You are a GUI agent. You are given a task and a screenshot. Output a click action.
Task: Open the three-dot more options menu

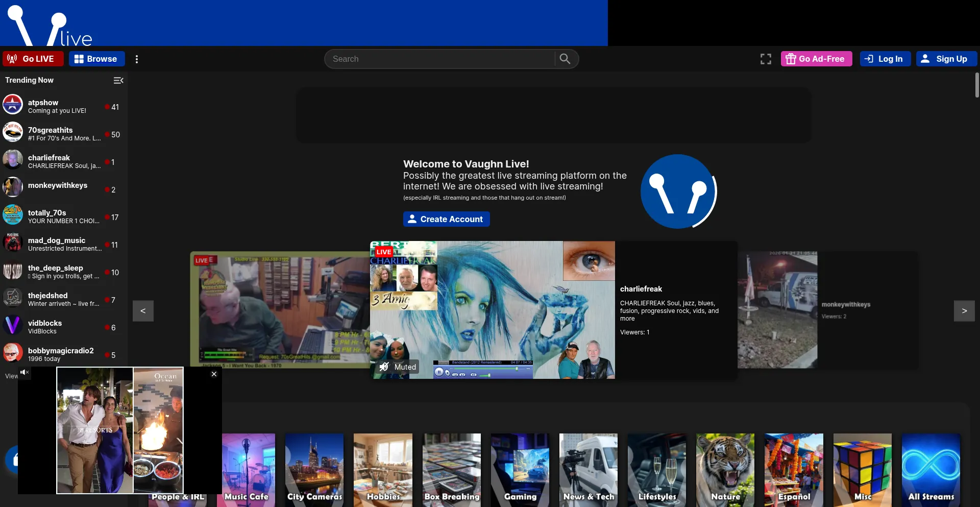[137, 59]
